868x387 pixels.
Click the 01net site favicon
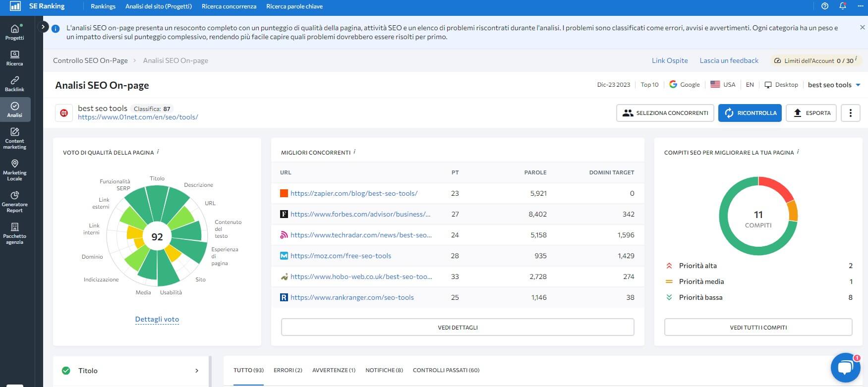coord(64,113)
